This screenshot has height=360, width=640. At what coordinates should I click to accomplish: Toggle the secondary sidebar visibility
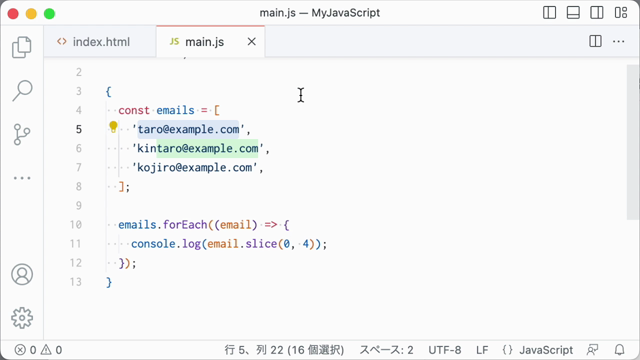[x=597, y=13]
